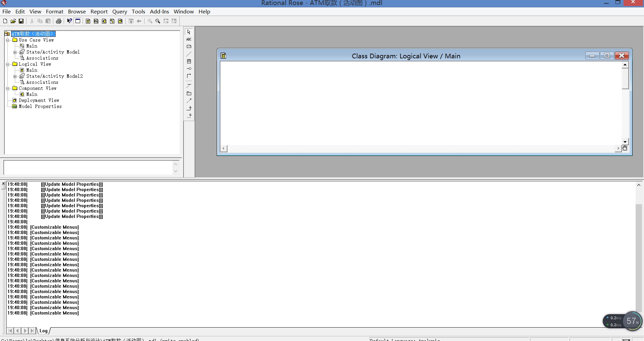Viewport: 644px width, 341px height.
Task: Select the Association Class tool
Action: pos(189,86)
